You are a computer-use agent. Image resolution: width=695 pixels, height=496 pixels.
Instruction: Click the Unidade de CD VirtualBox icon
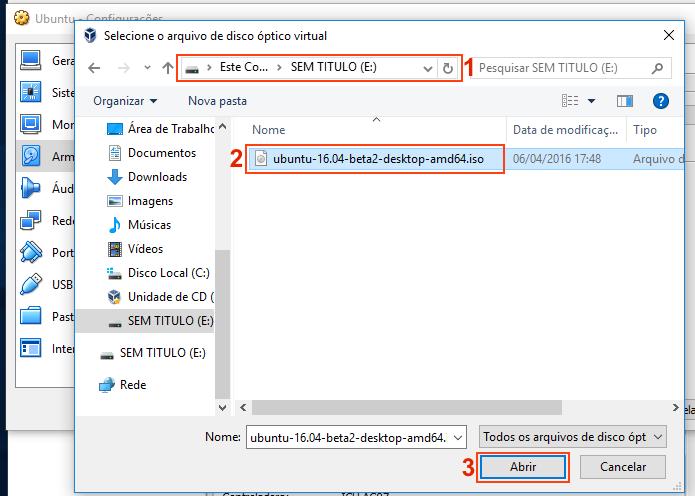[114, 297]
